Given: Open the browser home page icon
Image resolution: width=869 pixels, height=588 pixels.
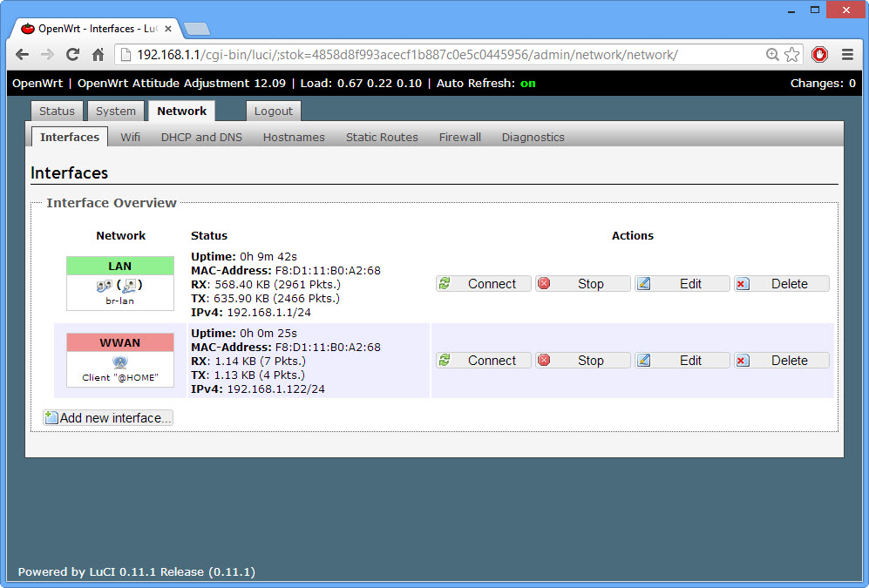Looking at the screenshot, I should [x=98, y=54].
